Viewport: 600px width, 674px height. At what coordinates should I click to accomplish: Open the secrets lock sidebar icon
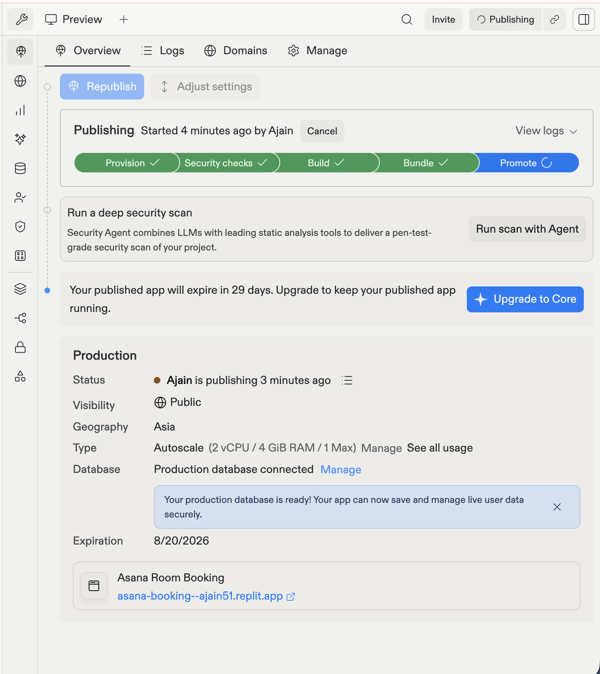[20, 347]
